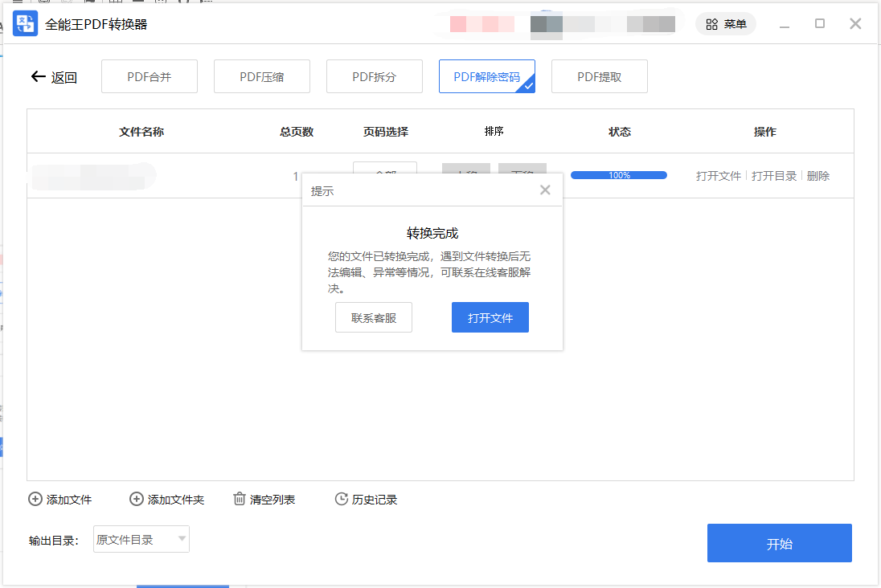Select the PDF压缩 tab

[261, 76]
